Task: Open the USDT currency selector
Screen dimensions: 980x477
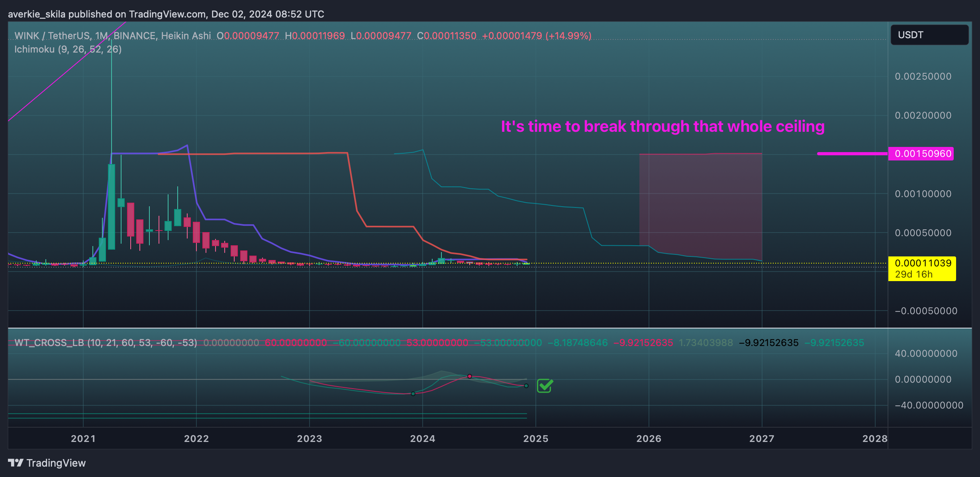Action: [929, 35]
